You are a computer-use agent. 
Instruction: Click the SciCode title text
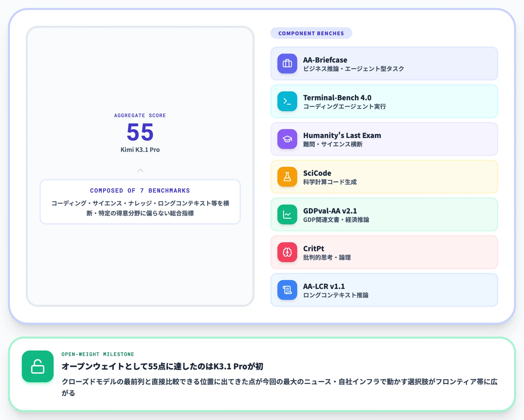pyautogui.click(x=317, y=173)
